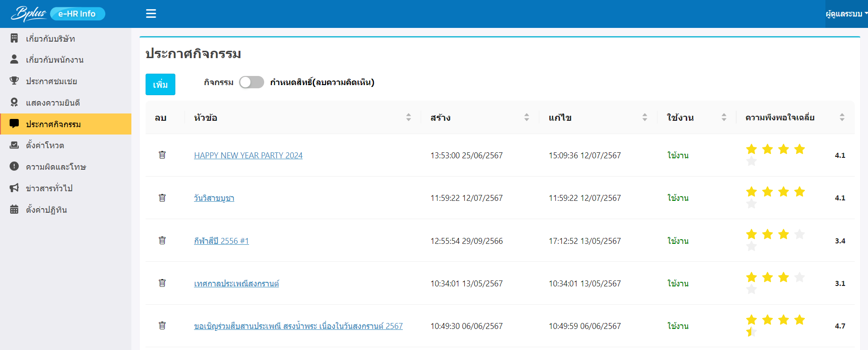This screenshot has width=868, height=350.
Task: Click the trophy icon beside ประกาศชมเชย
Action: pyautogui.click(x=14, y=81)
